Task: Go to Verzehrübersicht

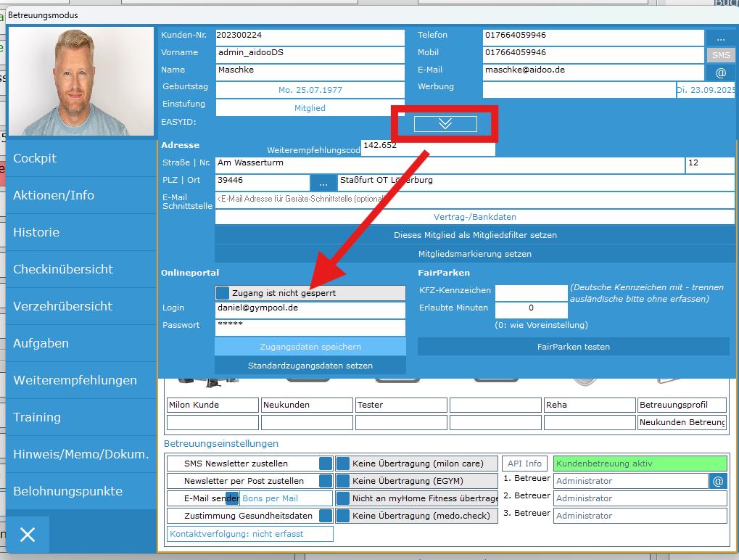Action: pyautogui.click(x=81, y=306)
